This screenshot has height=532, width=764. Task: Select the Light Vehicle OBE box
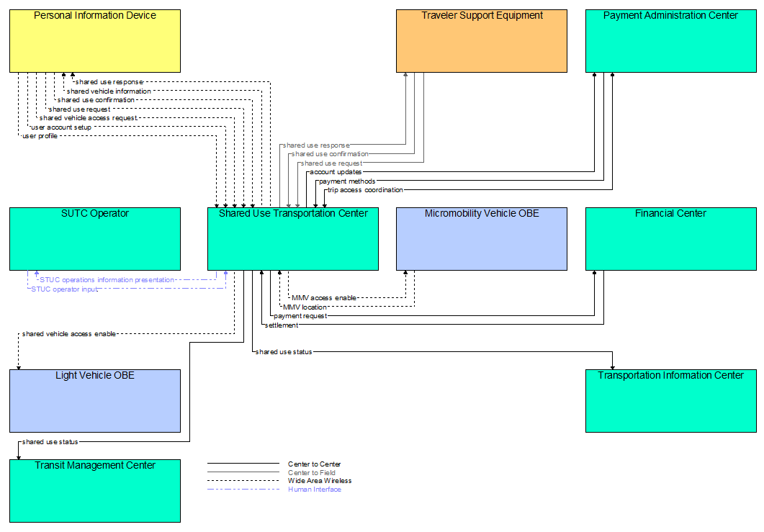pyautogui.click(x=94, y=401)
